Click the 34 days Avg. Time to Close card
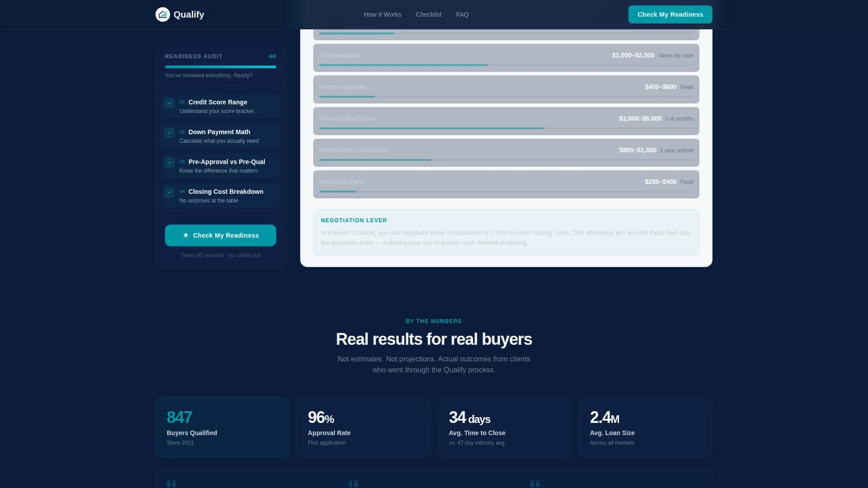Image resolution: width=868 pixels, height=488 pixels. (505, 427)
